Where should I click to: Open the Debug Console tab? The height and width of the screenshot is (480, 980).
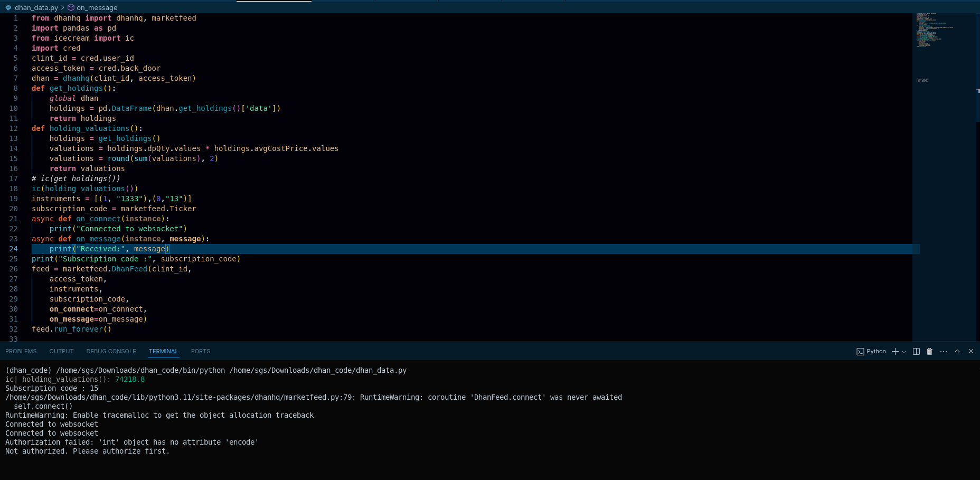[111, 351]
